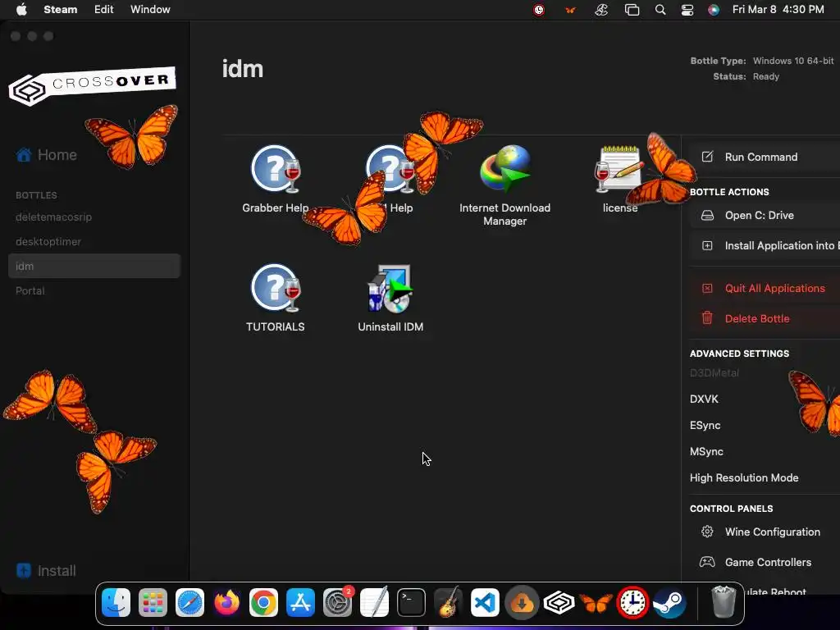
Task: Open the license notepad icon
Action: [x=620, y=169]
